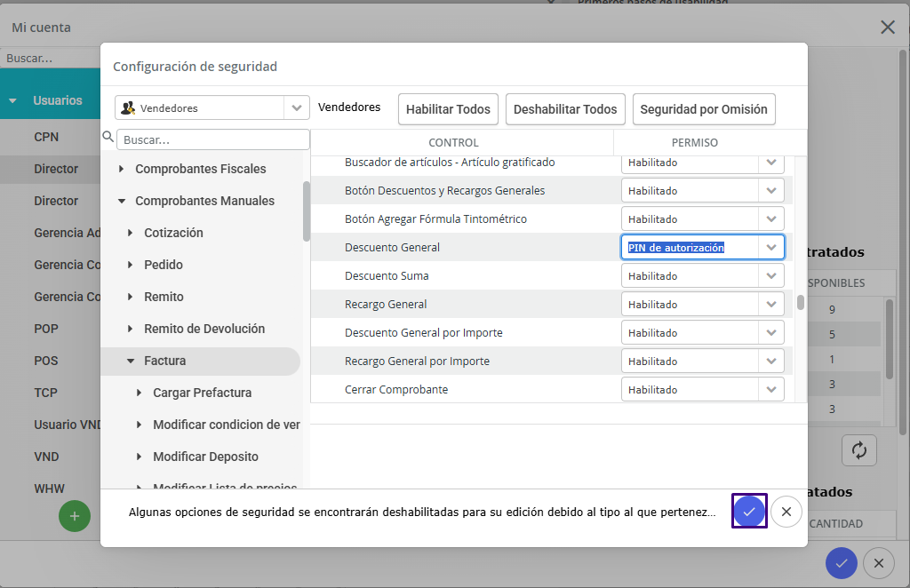910x588 pixels.
Task: Click the Habilitar Todos button
Action: coord(448,109)
